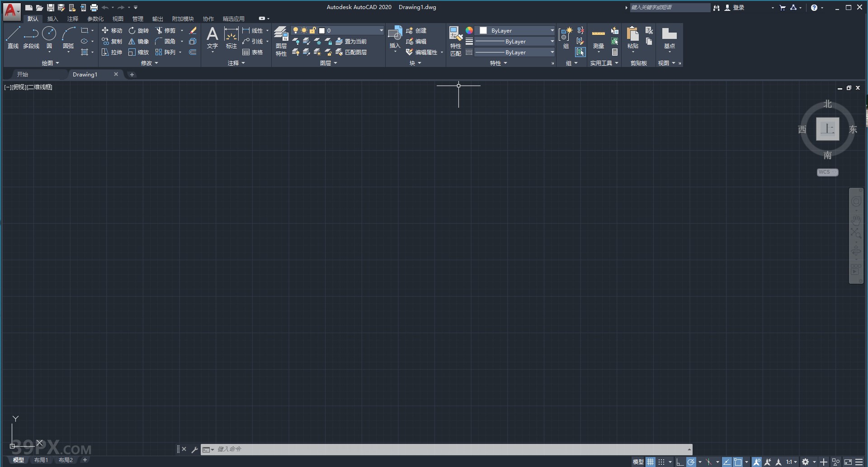
Task: Select the Polyline (多段线) tool
Action: click(x=31, y=38)
